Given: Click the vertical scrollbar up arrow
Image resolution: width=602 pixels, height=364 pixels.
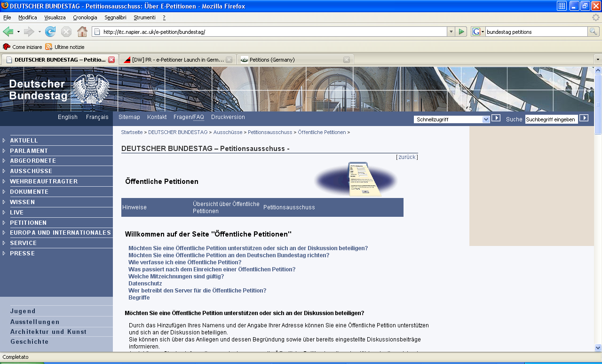Looking at the screenshot, I should [598, 71].
